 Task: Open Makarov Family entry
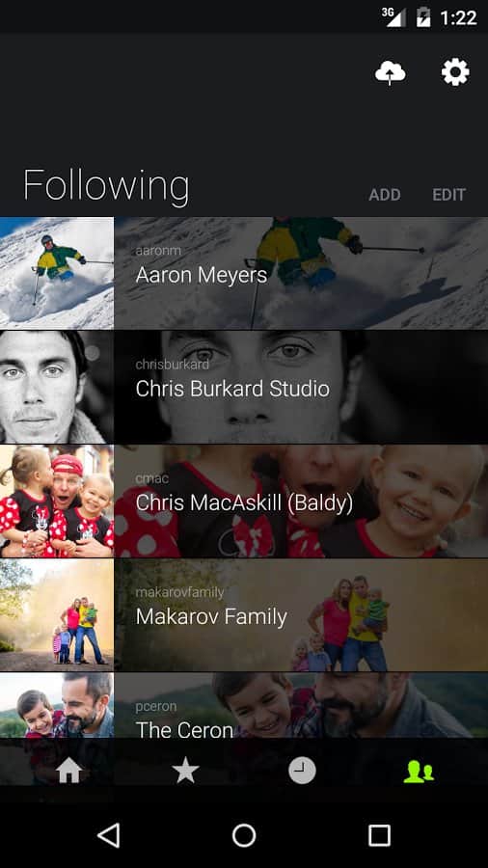pos(244,615)
